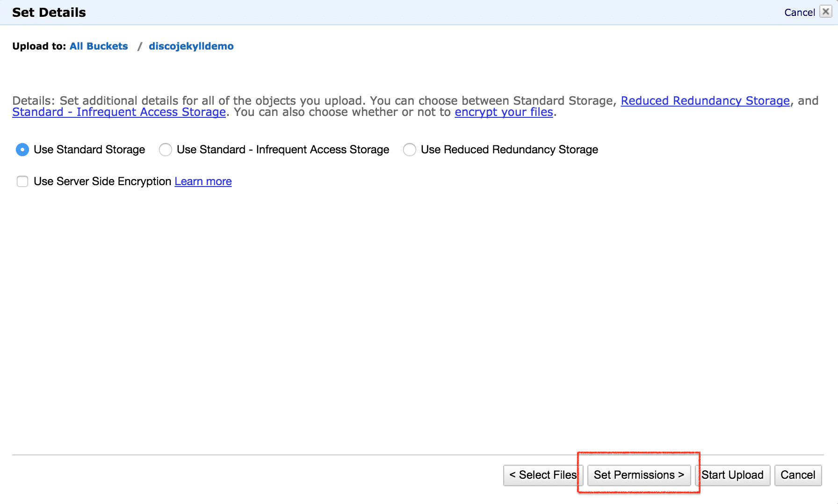
Task: Pick the Reduced Redundancy Storage radio button
Action: pyautogui.click(x=410, y=150)
